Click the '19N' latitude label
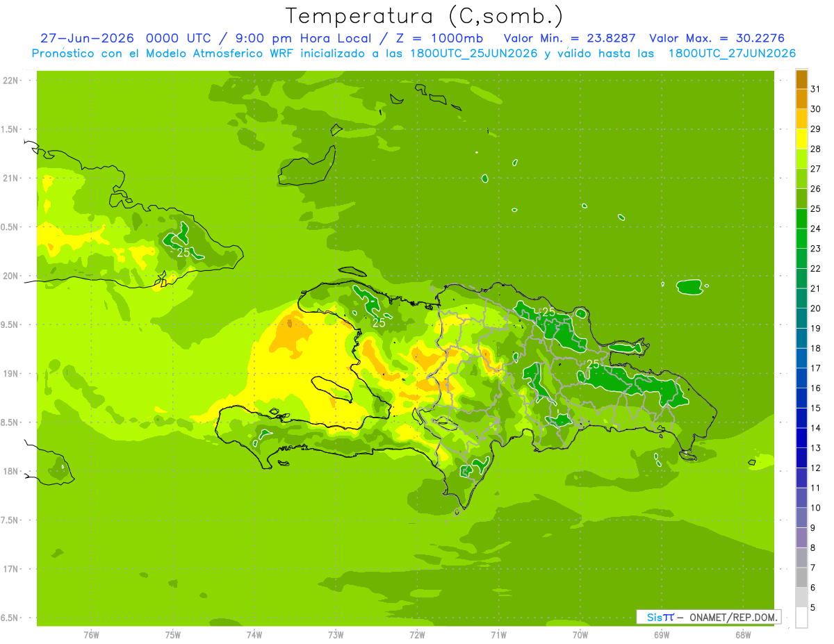834x644 pixels. tap(10, 374)
